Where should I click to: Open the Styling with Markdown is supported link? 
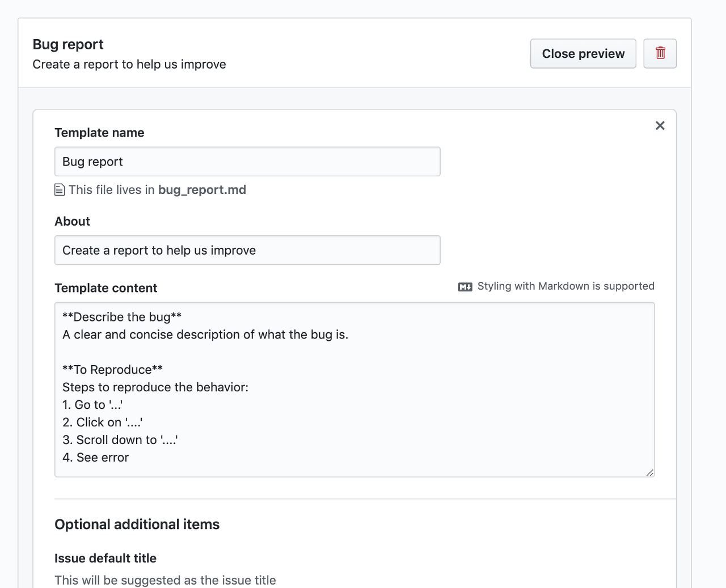point(565,286)
